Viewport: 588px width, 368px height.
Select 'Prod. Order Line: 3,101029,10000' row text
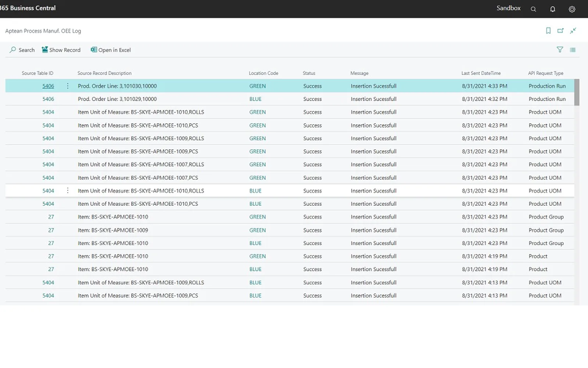pos(117,99)
